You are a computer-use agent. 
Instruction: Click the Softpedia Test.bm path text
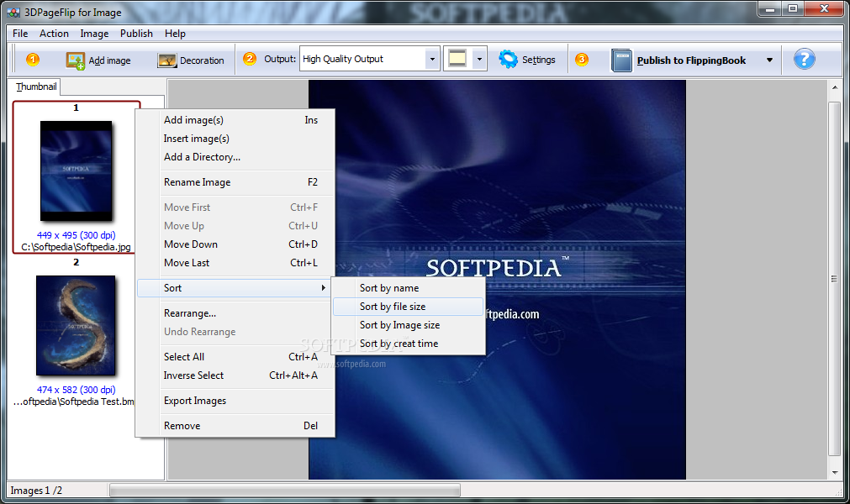[74, 402]
